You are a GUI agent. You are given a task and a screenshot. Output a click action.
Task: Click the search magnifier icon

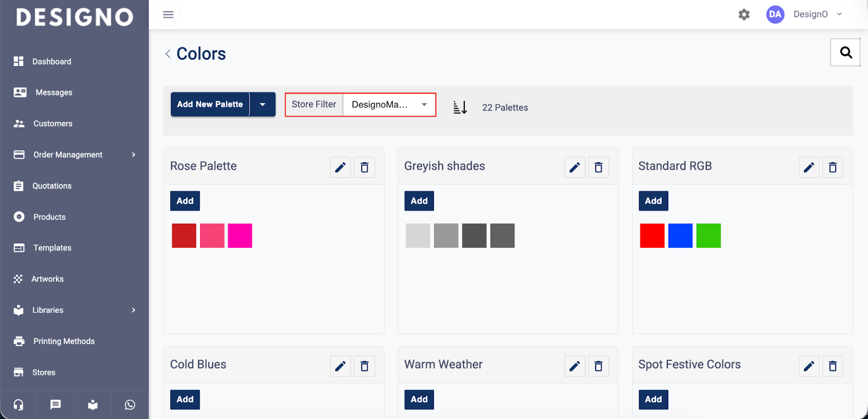(845, 53)
